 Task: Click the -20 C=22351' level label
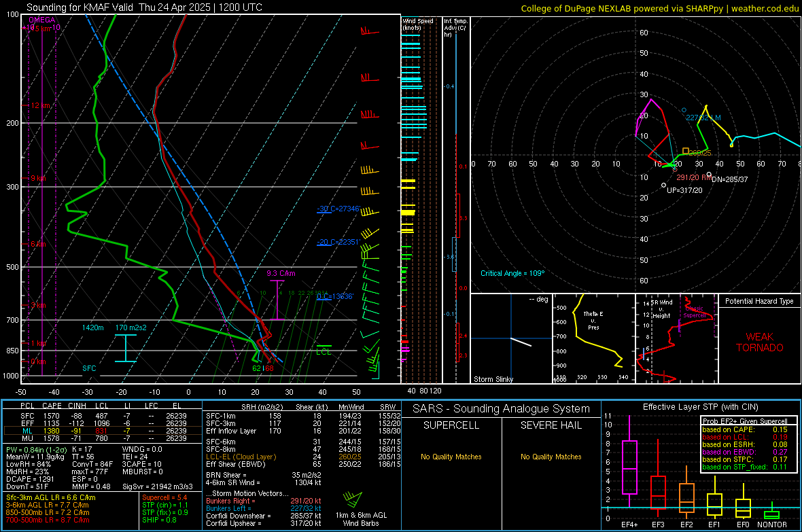point(338,242)
